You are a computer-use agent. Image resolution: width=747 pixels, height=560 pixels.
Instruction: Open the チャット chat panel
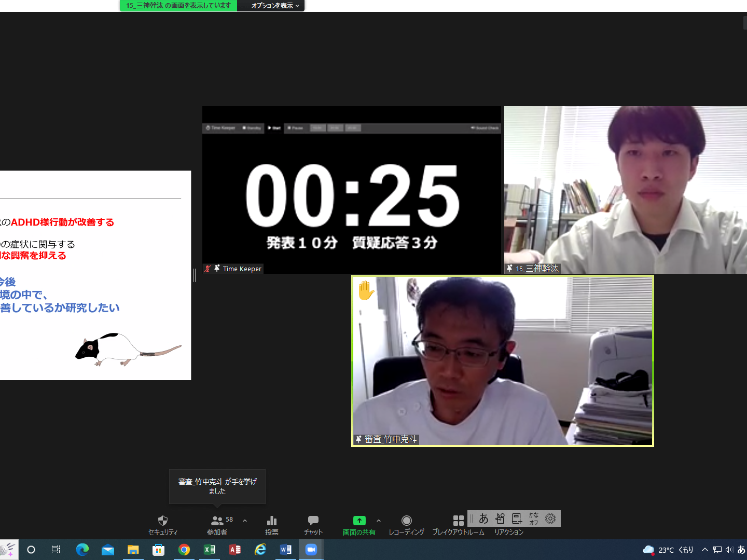tap(313, 524)
